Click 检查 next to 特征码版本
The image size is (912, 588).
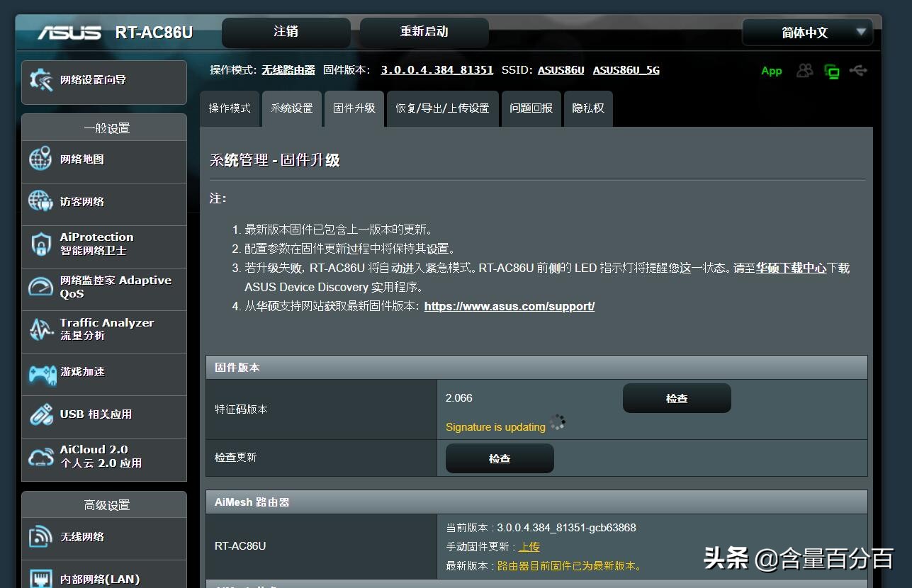click(676, 398)
